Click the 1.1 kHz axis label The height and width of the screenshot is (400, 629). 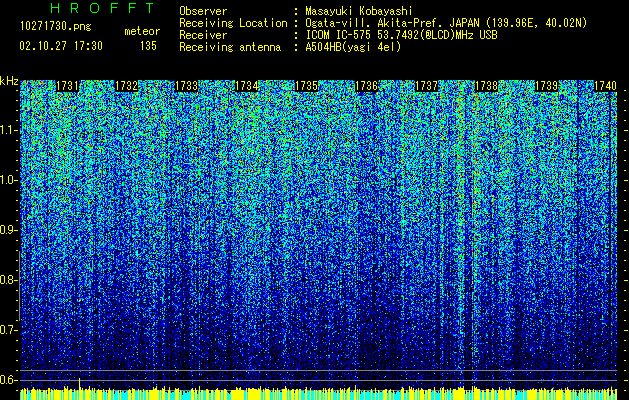coord(8,130)
